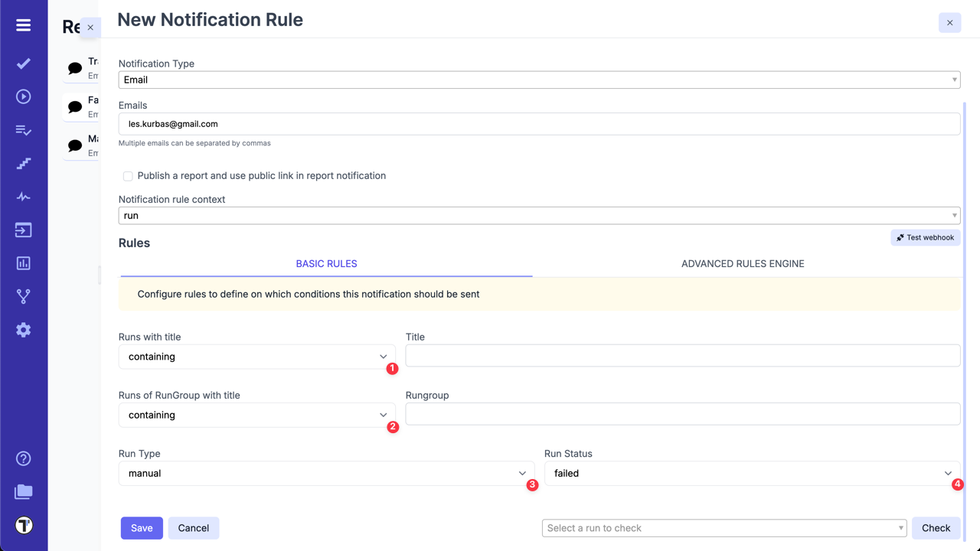Select the checkmark Tests icon in sidebar
Image resolution: width=980 pixels, height=551 pixels.
tap(23, 64)
